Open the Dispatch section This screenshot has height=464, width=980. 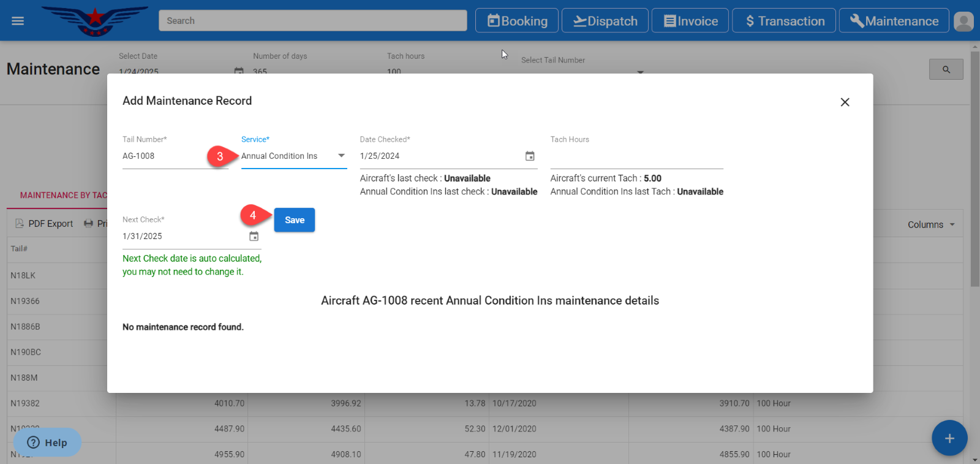605,21
